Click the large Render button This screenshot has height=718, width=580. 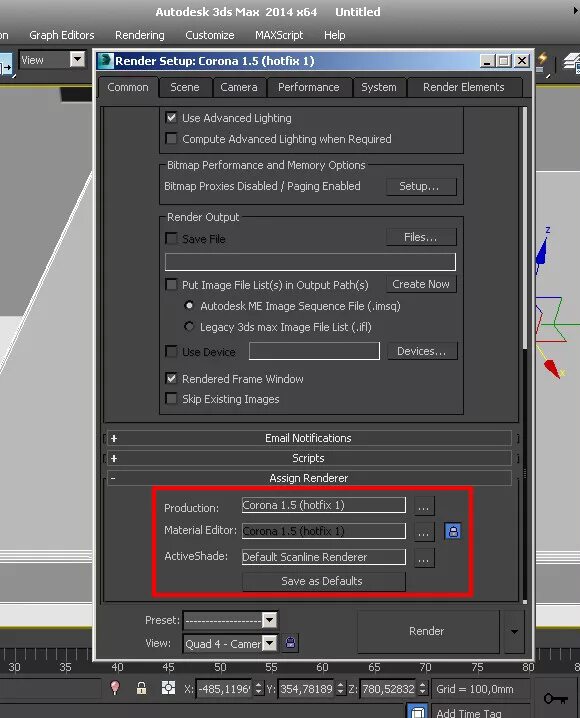[428, 631]
